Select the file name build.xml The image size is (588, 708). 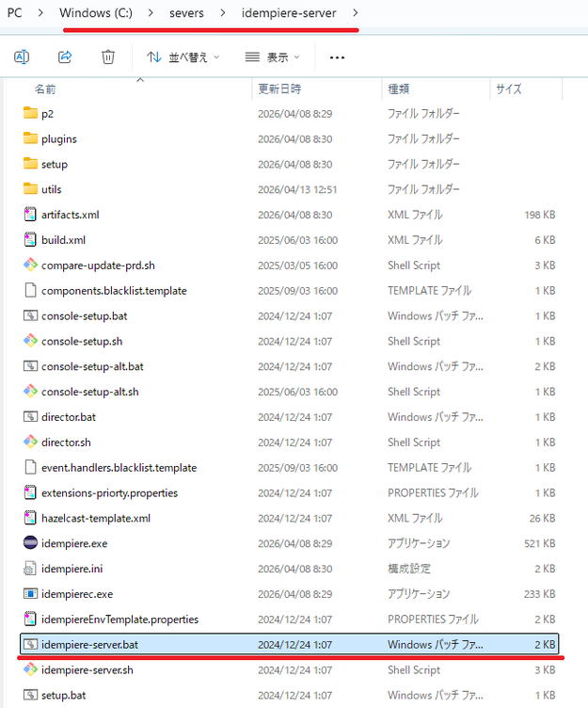[64, 240]
